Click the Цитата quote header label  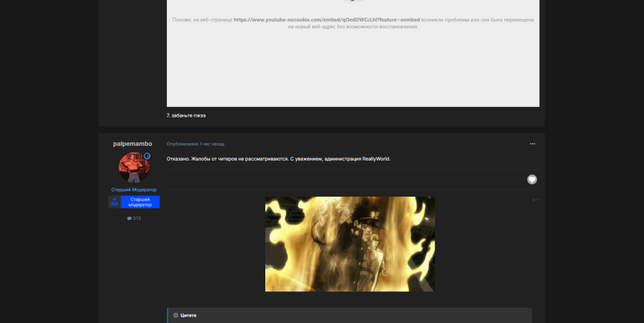click(x=188, y=315)
